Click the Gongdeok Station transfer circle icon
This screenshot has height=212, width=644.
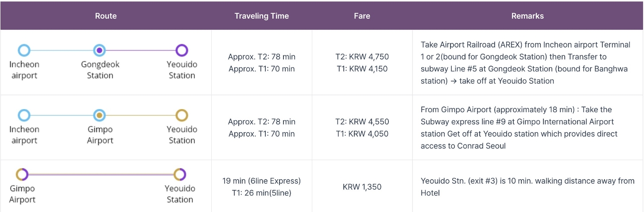tap(100, 50)
